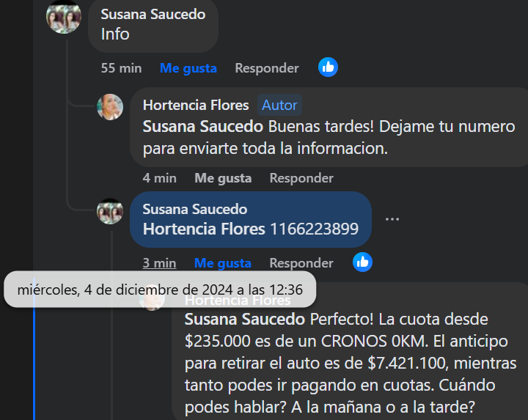This screenshot has width=528, height=420.
Task: Toggle Me gusta on the 1166223899 comment
Action: click(223, 263)
